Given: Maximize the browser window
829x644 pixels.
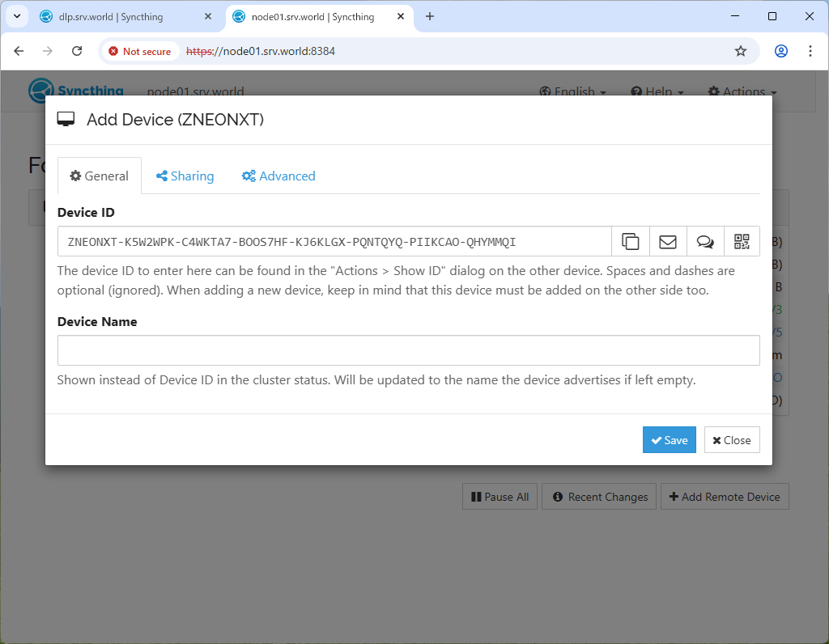Looking at the screenshot, I should tap(772, 16).
